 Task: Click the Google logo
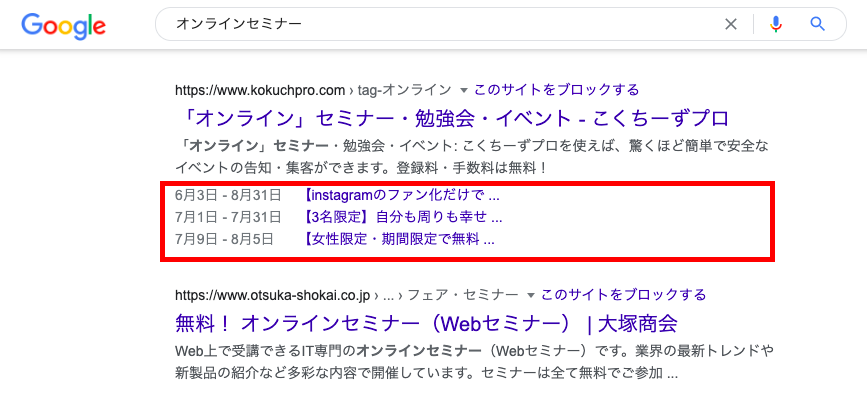pyautogui.click(x=64, y=25)
